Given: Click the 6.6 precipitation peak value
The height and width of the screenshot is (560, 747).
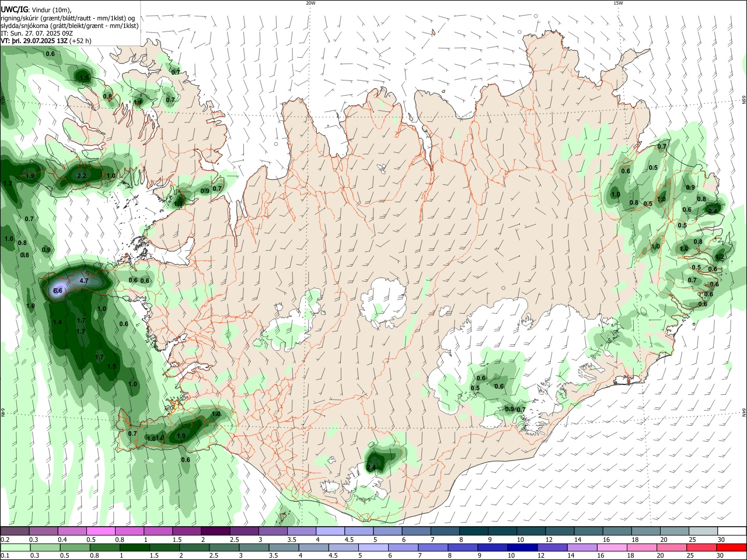Looking at the screenshot, I should pyautogui.click(x=58, y=290).
